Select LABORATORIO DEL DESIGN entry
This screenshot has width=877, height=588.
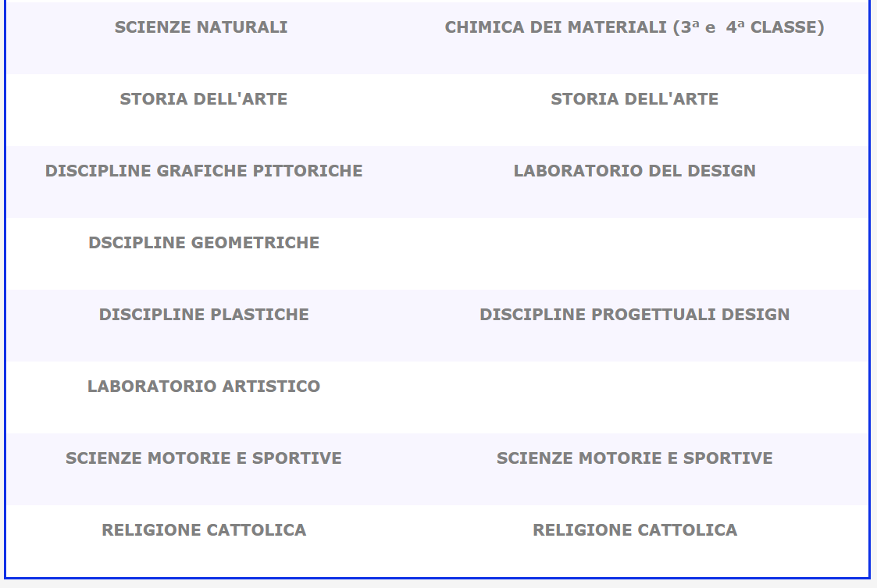(x=634, y=171)
